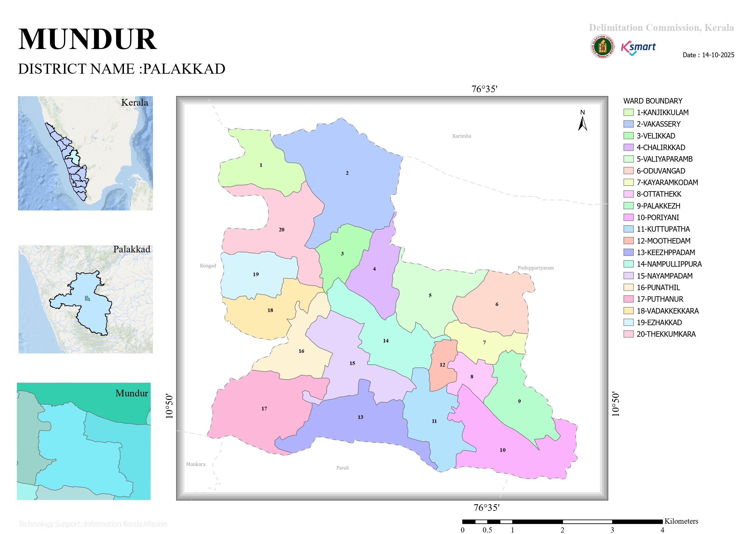Click ward number 13 on the map

click(x=360, y=417)
